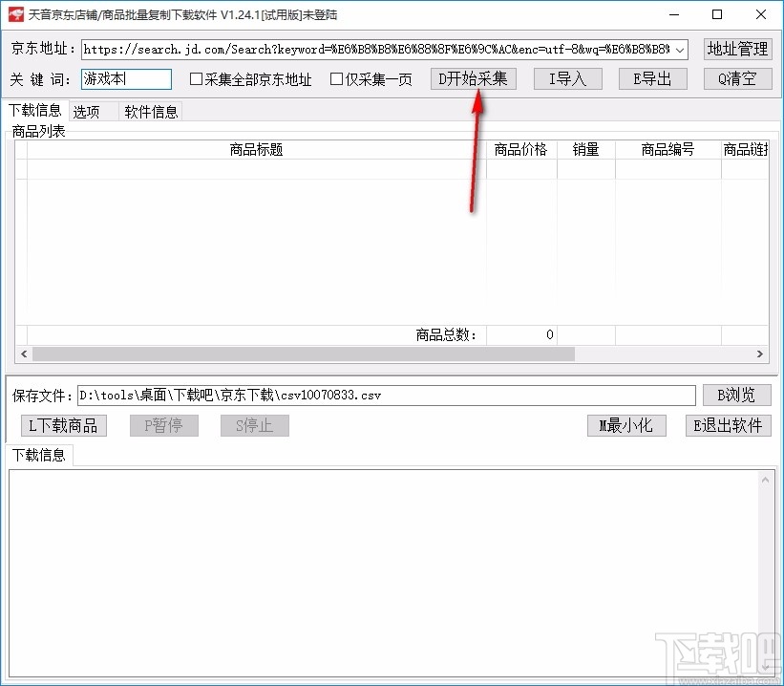Import data using I导入 button

pyautogui.click(x=567, y=79)
